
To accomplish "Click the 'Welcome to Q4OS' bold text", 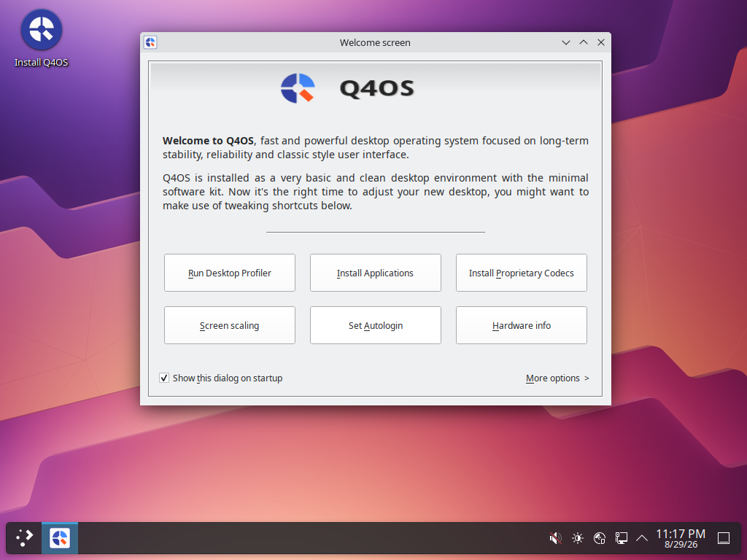I will point(208,141).
